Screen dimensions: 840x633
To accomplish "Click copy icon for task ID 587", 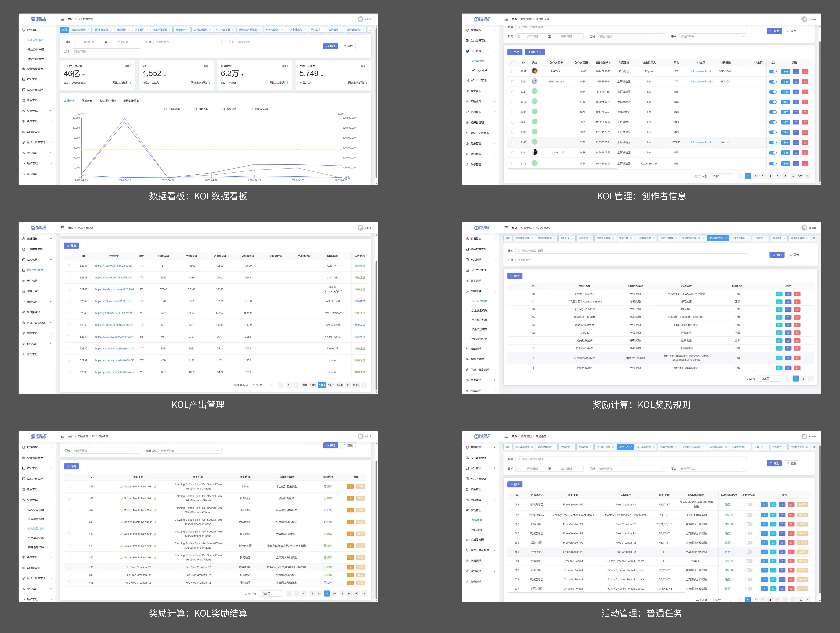I will coord(773,515).
